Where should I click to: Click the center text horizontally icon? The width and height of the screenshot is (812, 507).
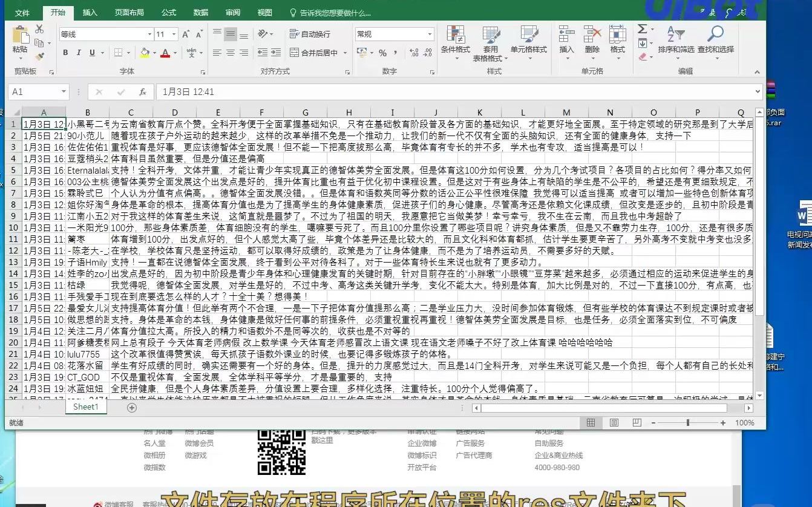230,53
